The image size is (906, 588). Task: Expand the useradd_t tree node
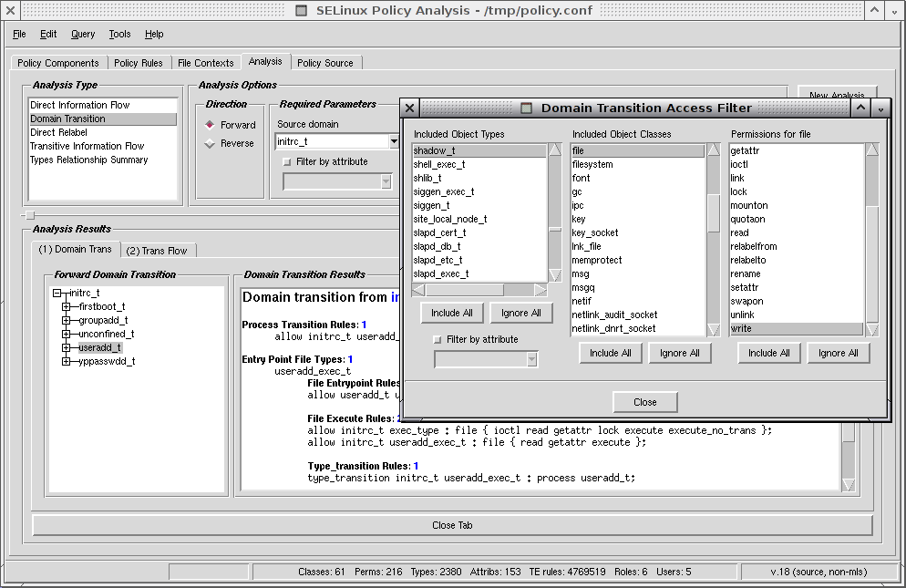point(67,347)
